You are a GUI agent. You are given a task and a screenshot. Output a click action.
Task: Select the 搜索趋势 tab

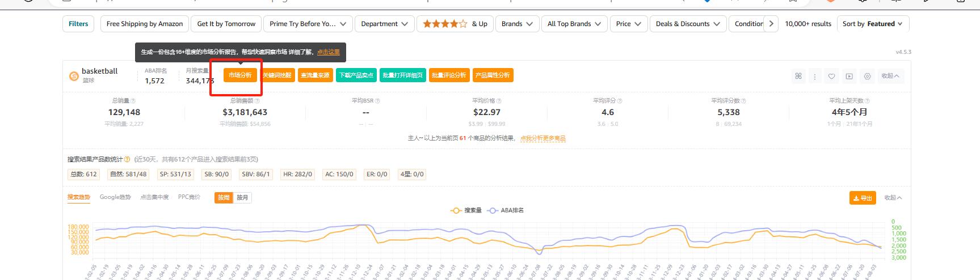click(x=79, y=197)
